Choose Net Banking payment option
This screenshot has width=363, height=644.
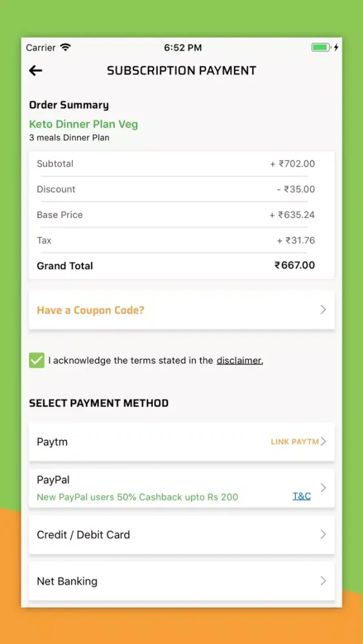pos(181,581)
